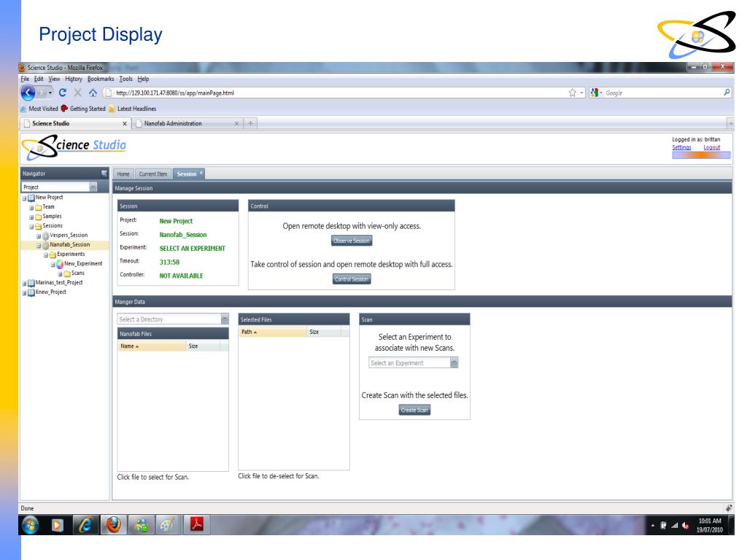The image size is (747, 560).
Task: Switch to the Home tab
Action: 123,174
